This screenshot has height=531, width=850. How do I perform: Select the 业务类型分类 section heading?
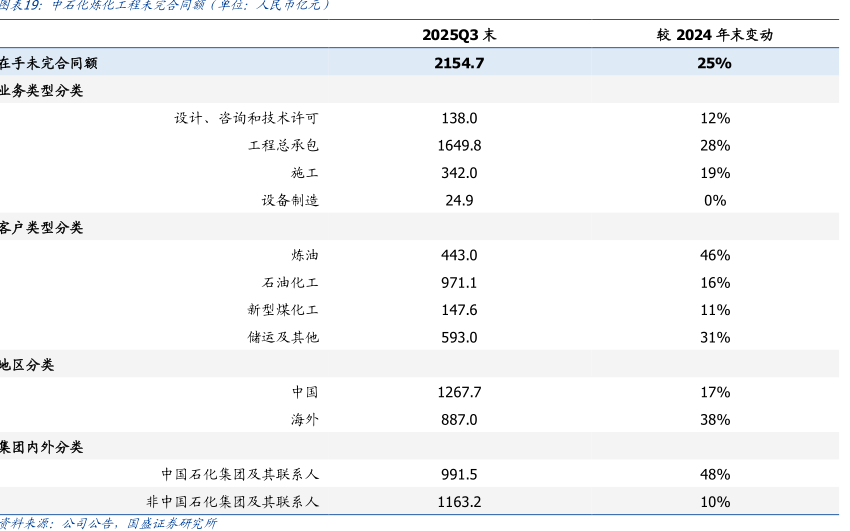coord(42,90)
